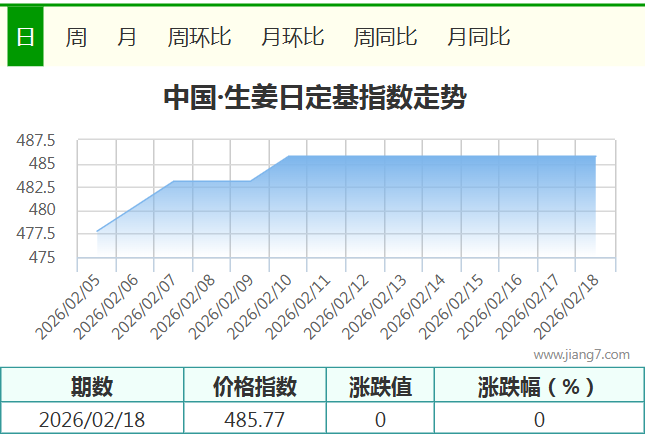Click the 价格指数 column header
Image resolution: width=645 pixels, height=441 pixels.
(255, 386)
